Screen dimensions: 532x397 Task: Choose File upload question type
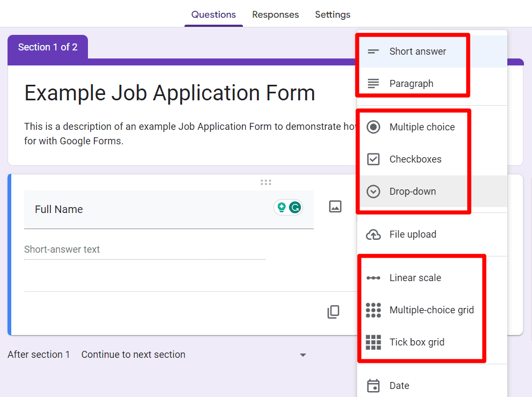point(432,234)
